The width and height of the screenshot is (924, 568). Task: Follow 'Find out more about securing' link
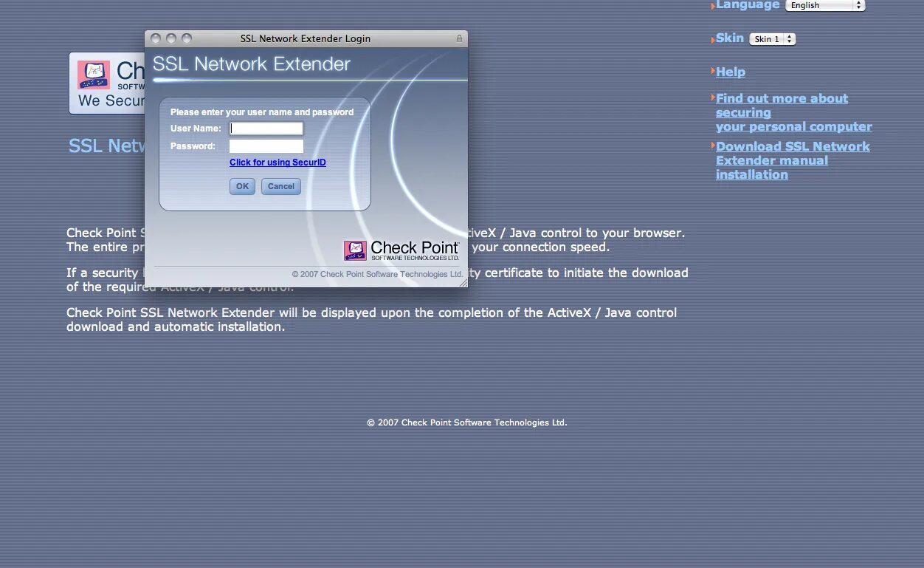click(x=793, y=112)
